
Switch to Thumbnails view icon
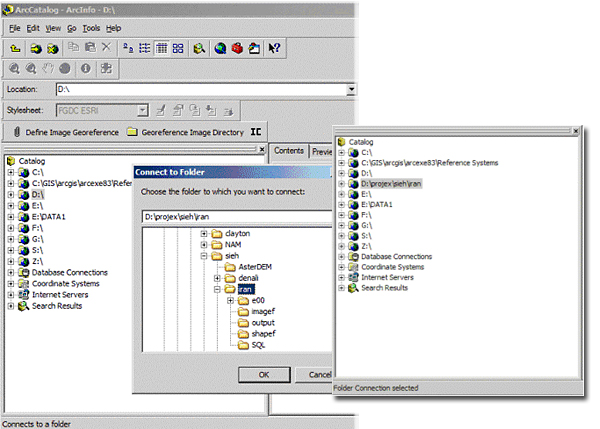(178, 48)
